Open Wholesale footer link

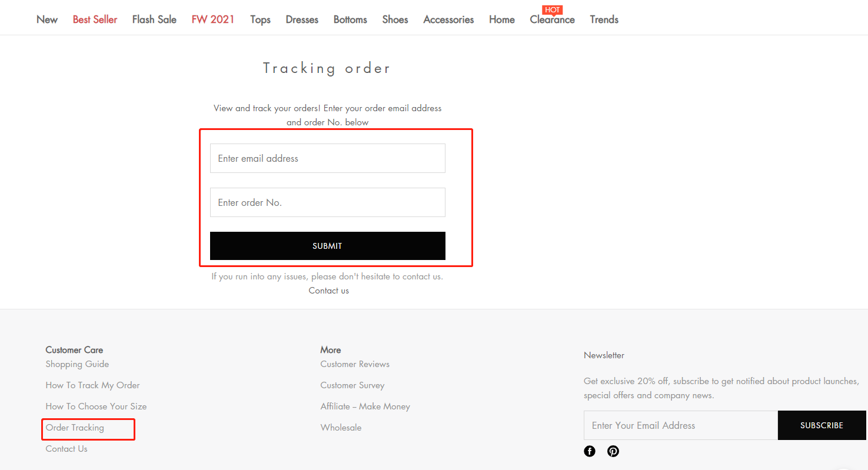[x=341, y=428]
